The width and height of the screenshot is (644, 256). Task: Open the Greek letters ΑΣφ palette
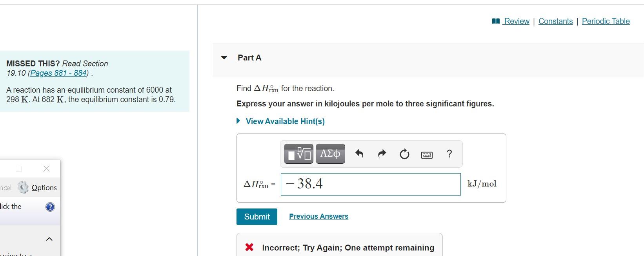pyautogui.click(x=330, y=154)
